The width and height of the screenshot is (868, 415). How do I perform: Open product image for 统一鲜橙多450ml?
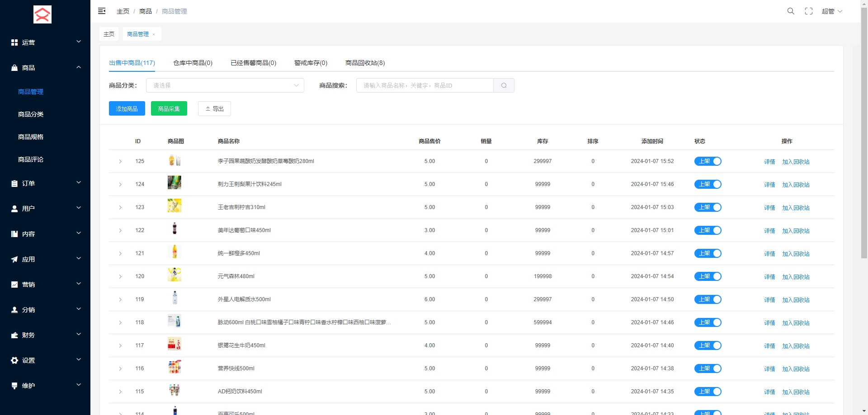pos(175,252)
